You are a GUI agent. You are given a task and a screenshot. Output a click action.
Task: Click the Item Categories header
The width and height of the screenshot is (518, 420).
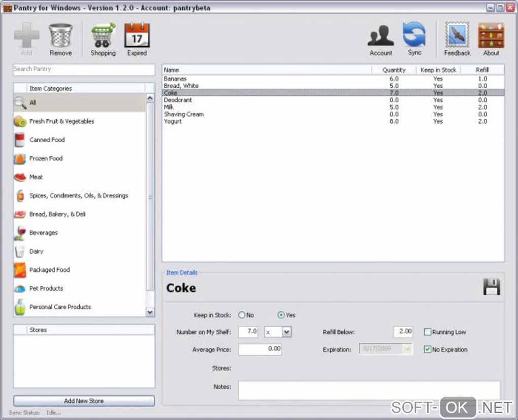click(x=86, y=88)
